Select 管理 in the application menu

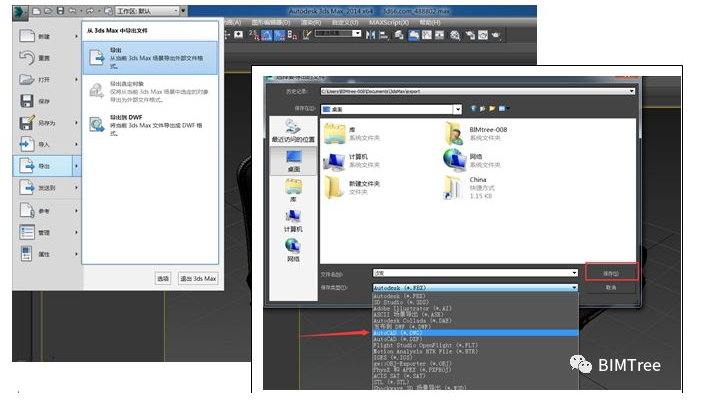[46, 232]
